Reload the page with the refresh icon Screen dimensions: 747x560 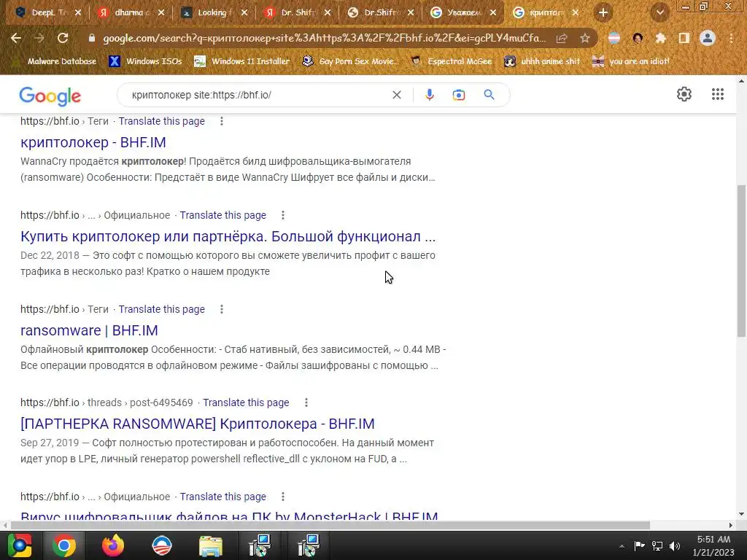(63, 38)
